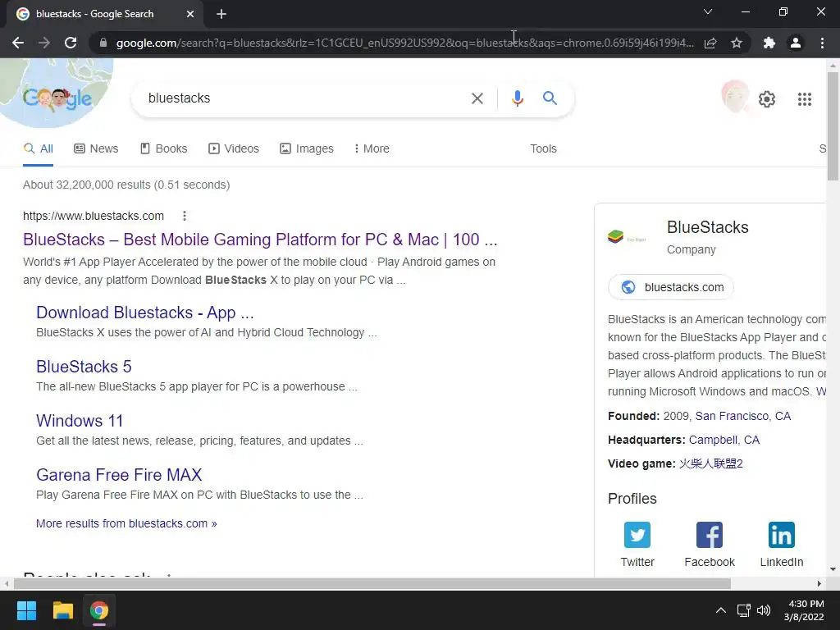Open the BlueStacks Facebook profile

coord(710,545)
